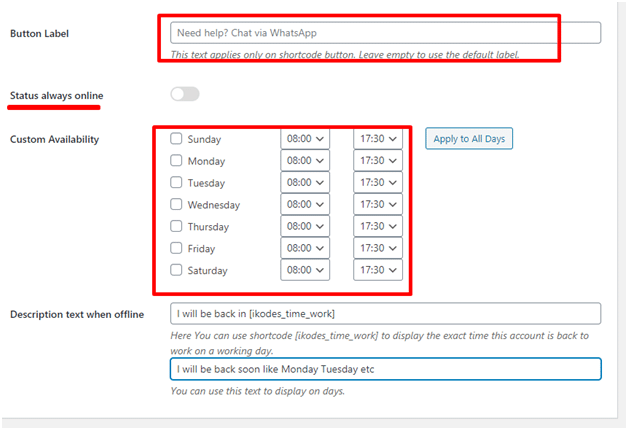628x430 pixels.
Task: Check the Sunday availability checkbox
Action: click(177, 139)
